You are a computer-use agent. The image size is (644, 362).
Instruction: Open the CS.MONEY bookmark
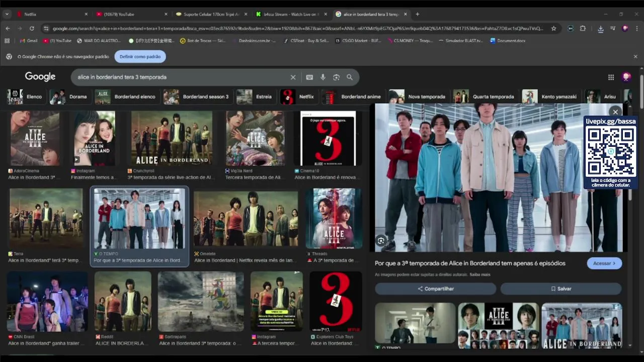click(x=411, y=41)
